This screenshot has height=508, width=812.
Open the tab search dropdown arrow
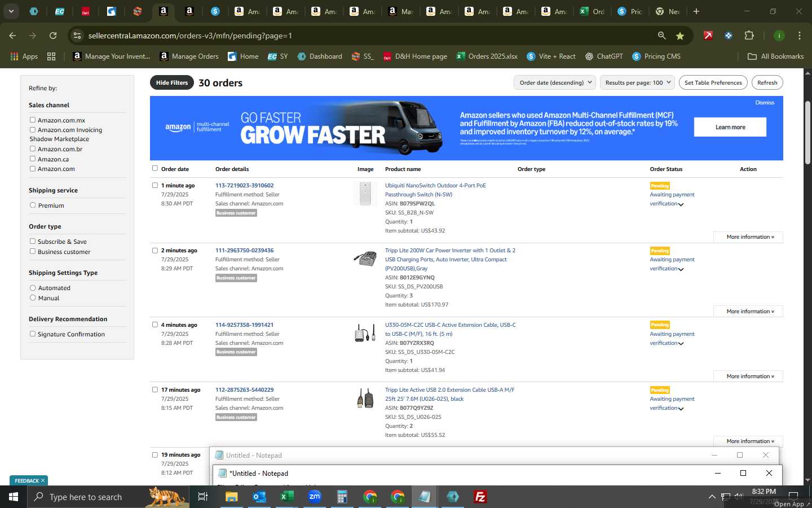click(11, 11)
